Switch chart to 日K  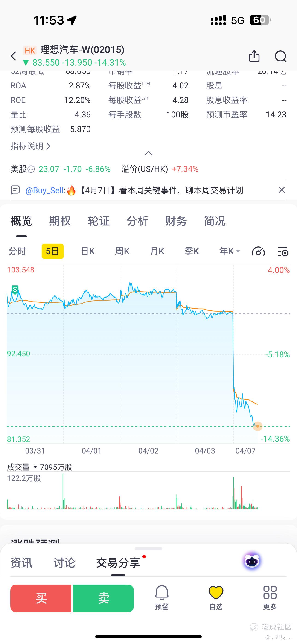point(88,251)
